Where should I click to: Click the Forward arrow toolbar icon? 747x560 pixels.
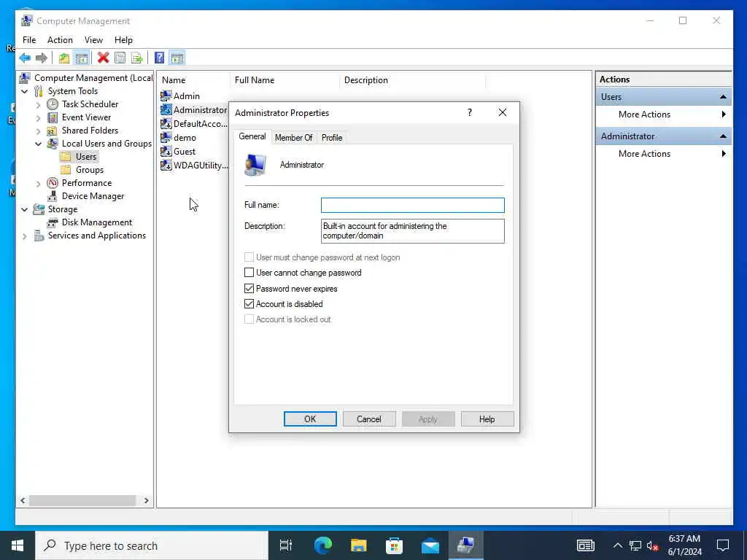click(x=42, y=58)
